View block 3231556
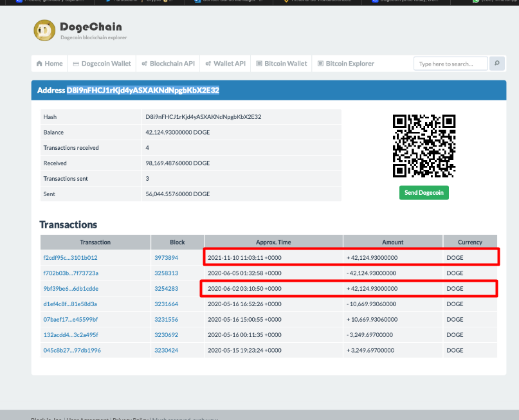Screen dimensions: 519x420 point(166,320)
